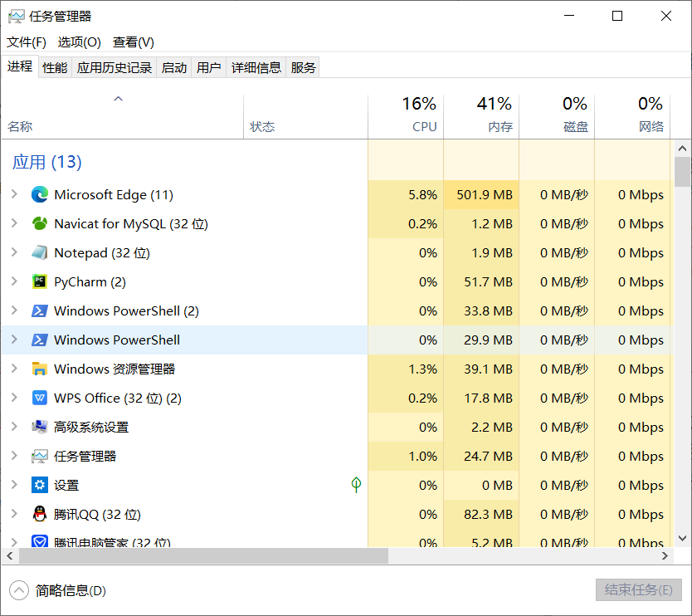692x616 pixels.
Task: Click the Notepad app icon
Action: 40,252
